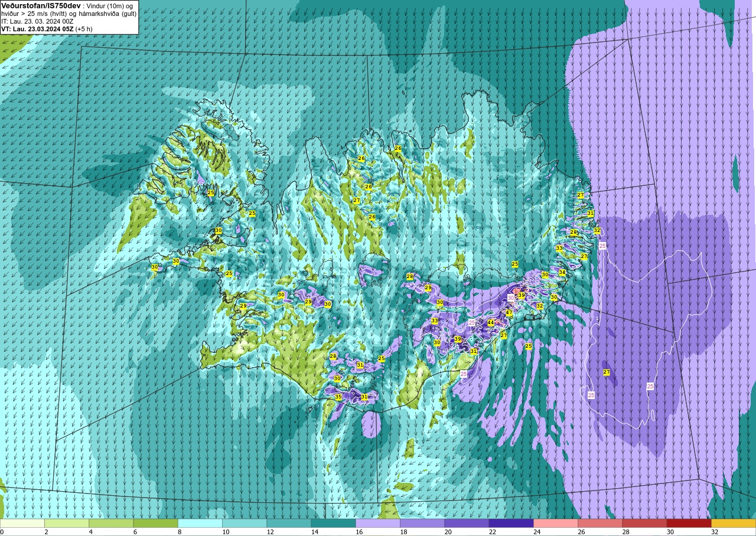Click the yellow 34 gust label on map

pyautogui.click(x=562, y=272)
